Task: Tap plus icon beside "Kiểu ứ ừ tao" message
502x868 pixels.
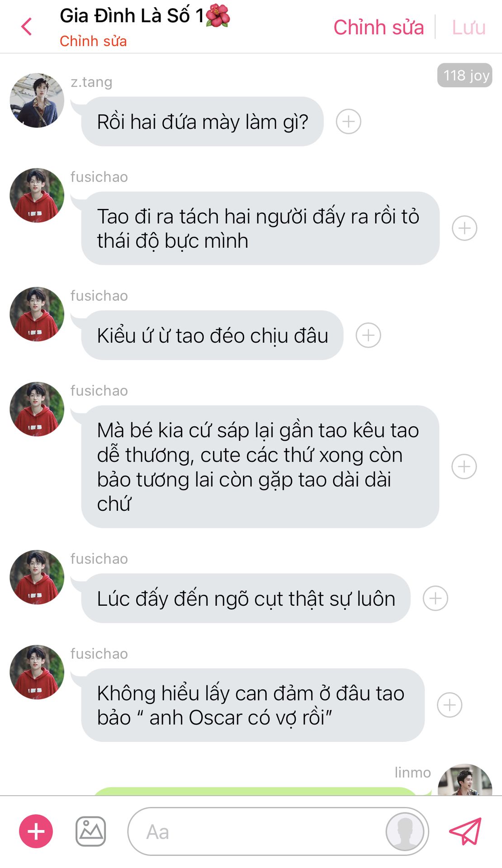Action: click(368, 335)
